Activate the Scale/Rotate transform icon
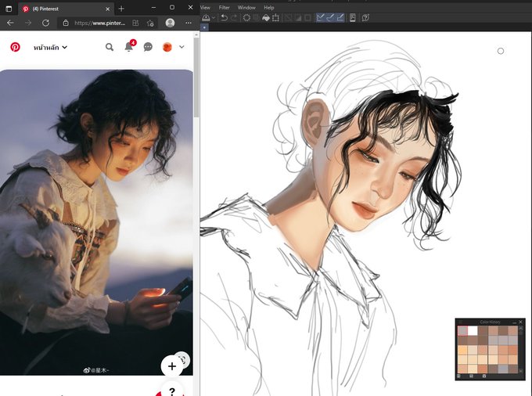The height and width of the screenshot is (396, 532). click(x=275, y=18)
